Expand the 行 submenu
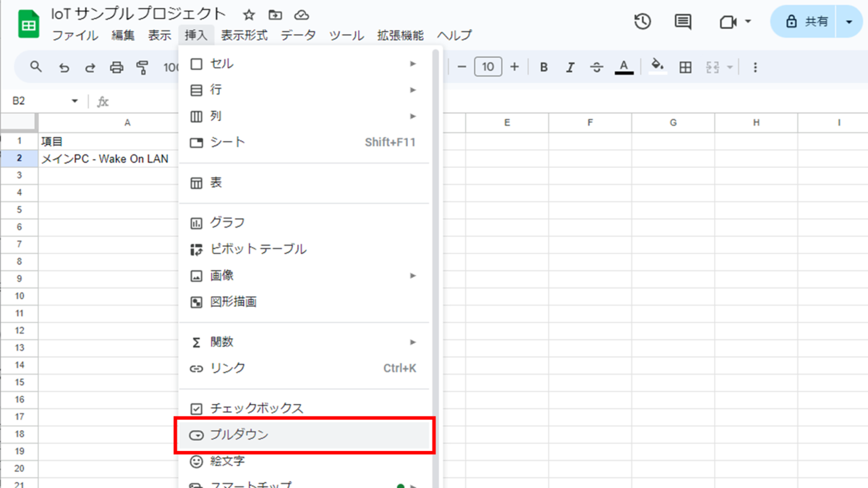 click(x=305, y=90)
